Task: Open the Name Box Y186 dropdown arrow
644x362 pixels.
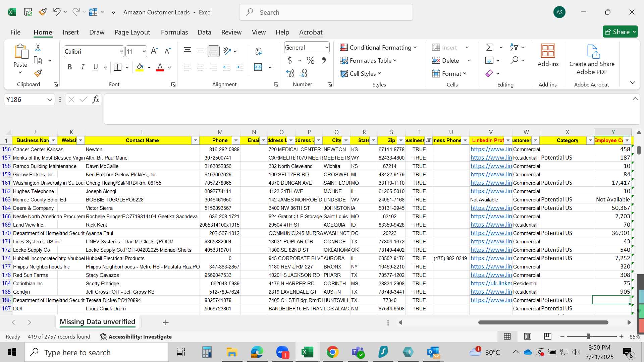Action: point(50,100)
